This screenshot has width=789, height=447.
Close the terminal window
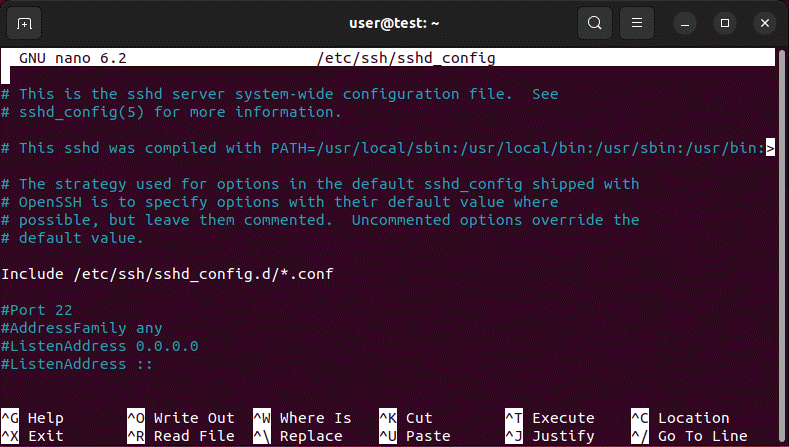(764, 22)
